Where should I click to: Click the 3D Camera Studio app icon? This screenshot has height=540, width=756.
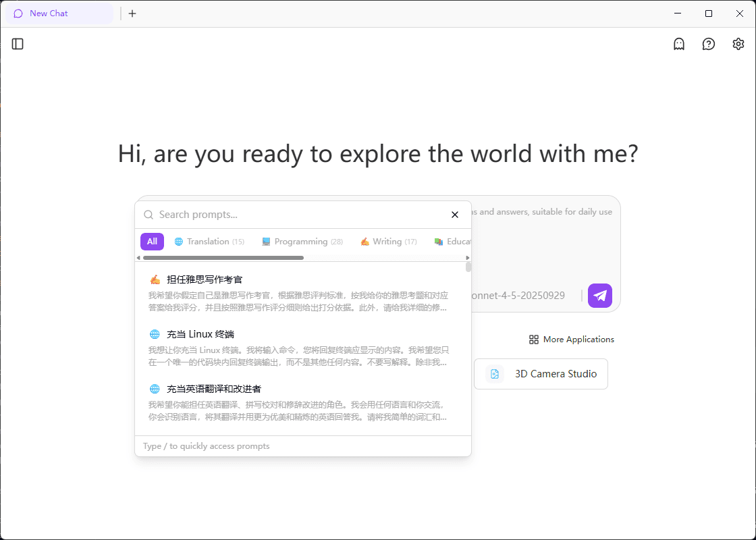495,374
